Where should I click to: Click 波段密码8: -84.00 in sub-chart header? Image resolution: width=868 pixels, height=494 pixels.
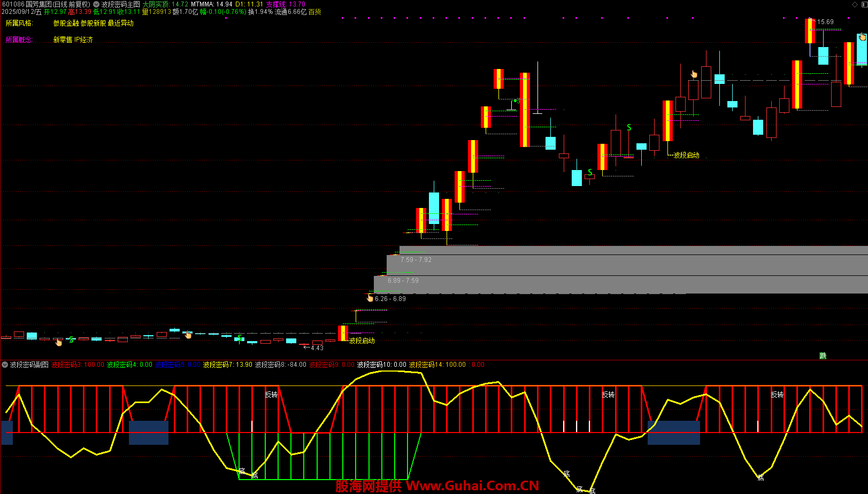pyautogui.click(x=281, y=365)
